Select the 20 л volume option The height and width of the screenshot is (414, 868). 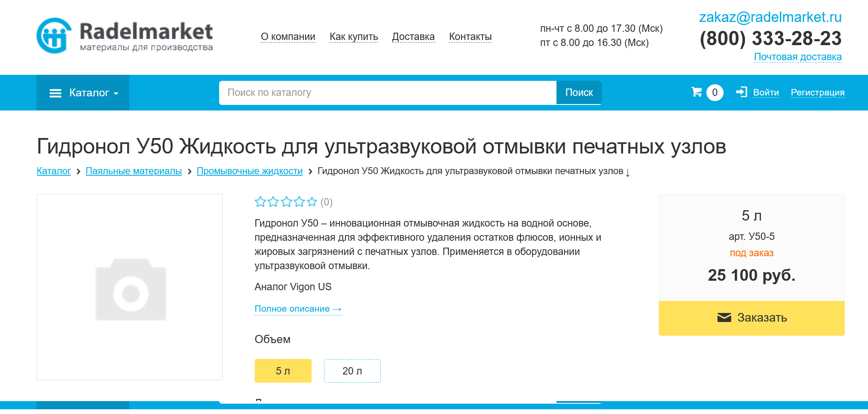point(352,371)
